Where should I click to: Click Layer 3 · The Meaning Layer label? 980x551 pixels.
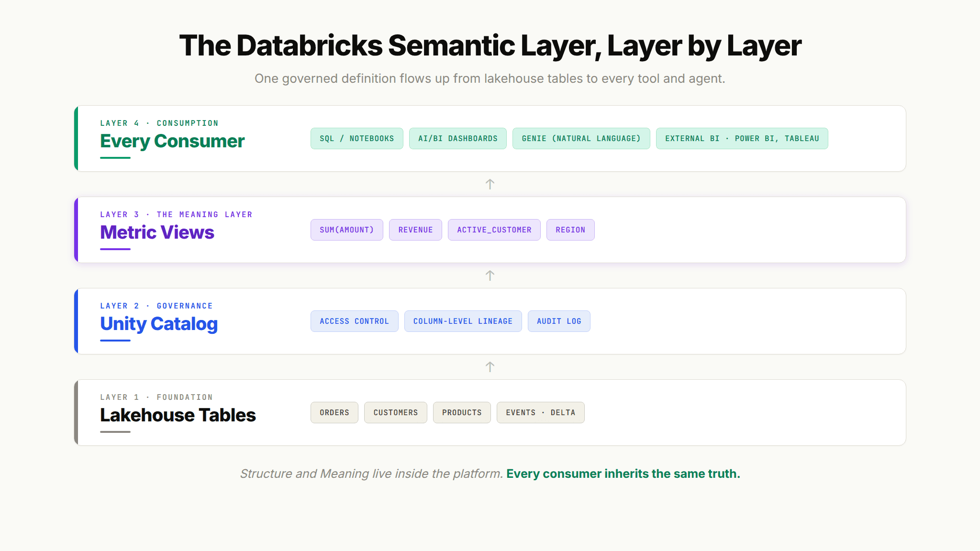(176, 214)
